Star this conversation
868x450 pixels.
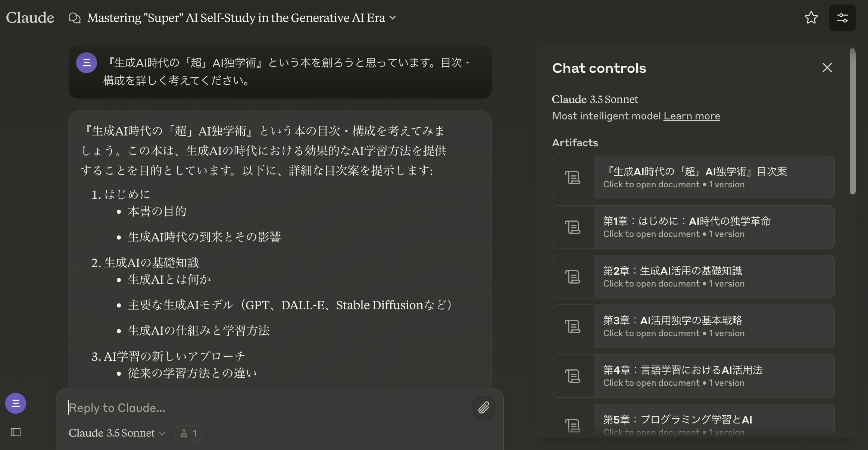point(811,18)
